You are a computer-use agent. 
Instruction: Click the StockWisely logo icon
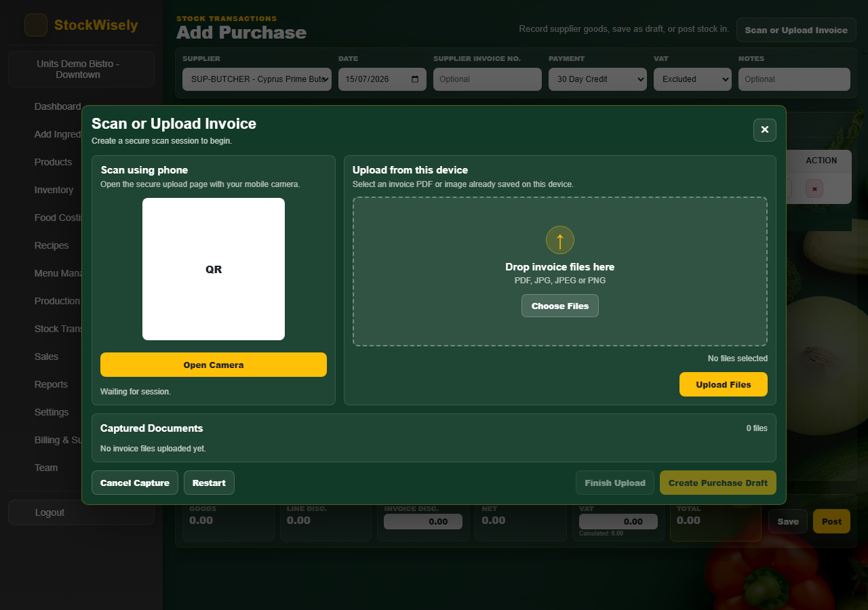point(36,25)
